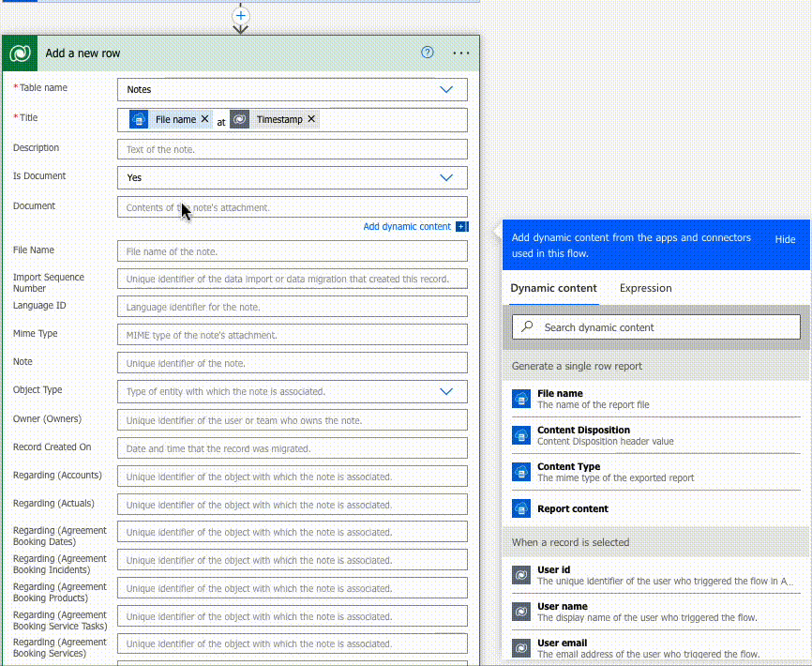Viewport: 812px width, 666px height.
Task: Click the Add dynamic content link
Action: pyautogui.click(x=407, y=226)
